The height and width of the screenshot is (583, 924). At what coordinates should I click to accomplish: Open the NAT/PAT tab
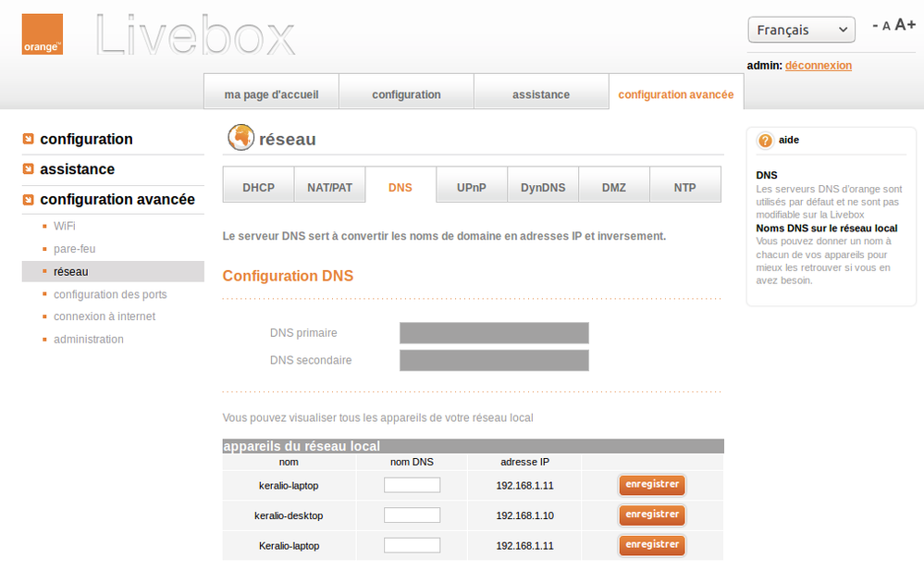pos(329,184)
